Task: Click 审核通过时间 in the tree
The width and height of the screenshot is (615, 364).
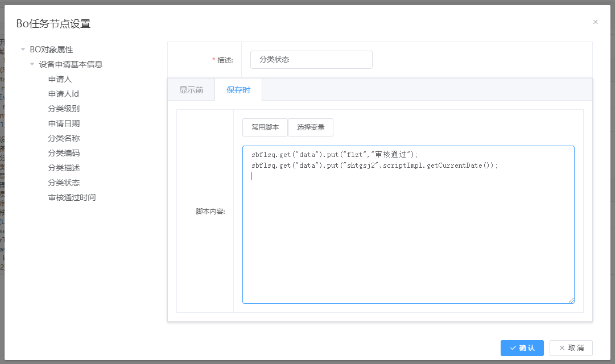Action: point(72,197)
